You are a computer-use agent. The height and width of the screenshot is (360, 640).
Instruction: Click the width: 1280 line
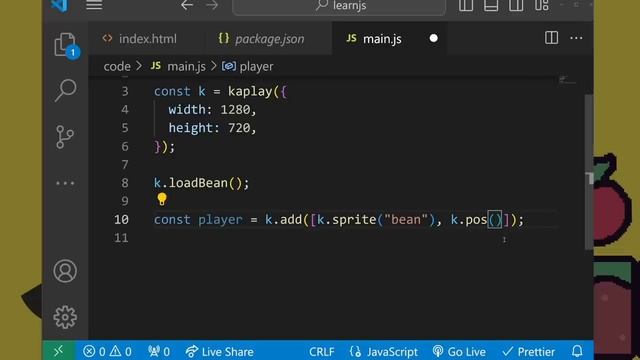tap(212, 110)
